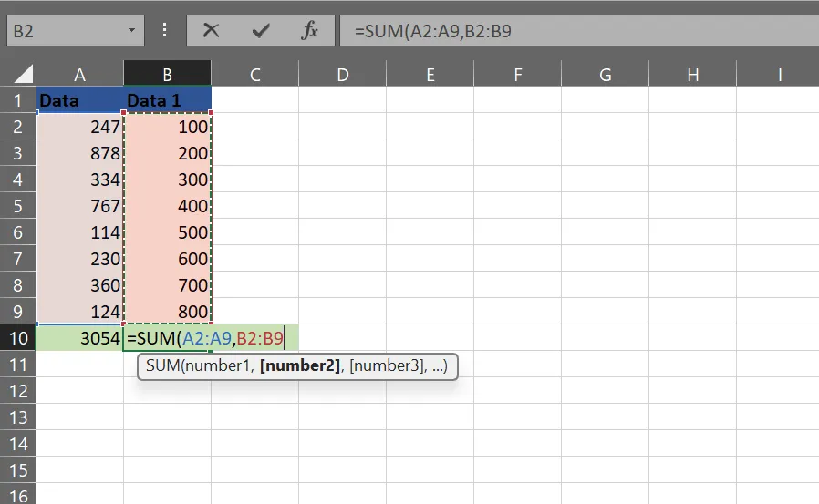Cancel the formula entry with X icon

click(x=211, y=31)
